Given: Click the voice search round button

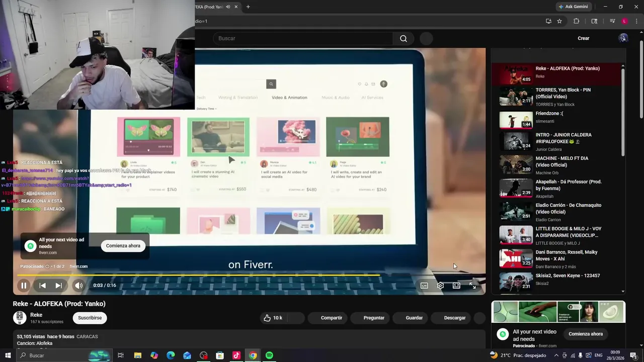Looking at the screenshot, I should (426, 38).
